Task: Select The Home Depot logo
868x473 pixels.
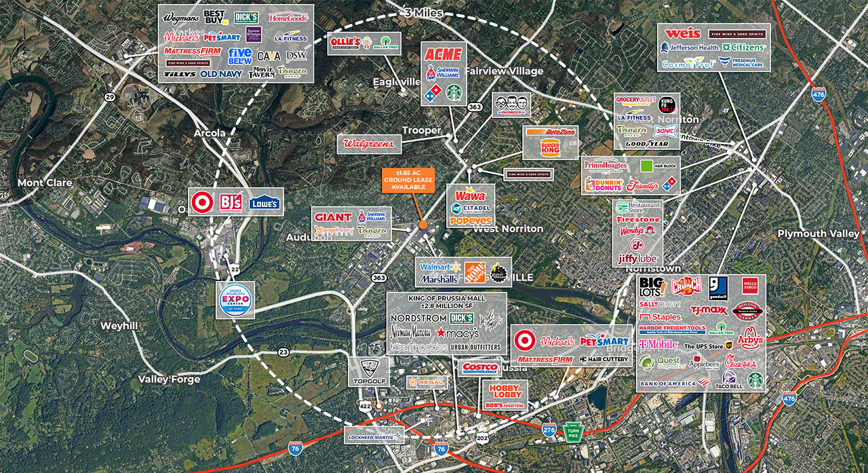Action: [x=473, y=273]
